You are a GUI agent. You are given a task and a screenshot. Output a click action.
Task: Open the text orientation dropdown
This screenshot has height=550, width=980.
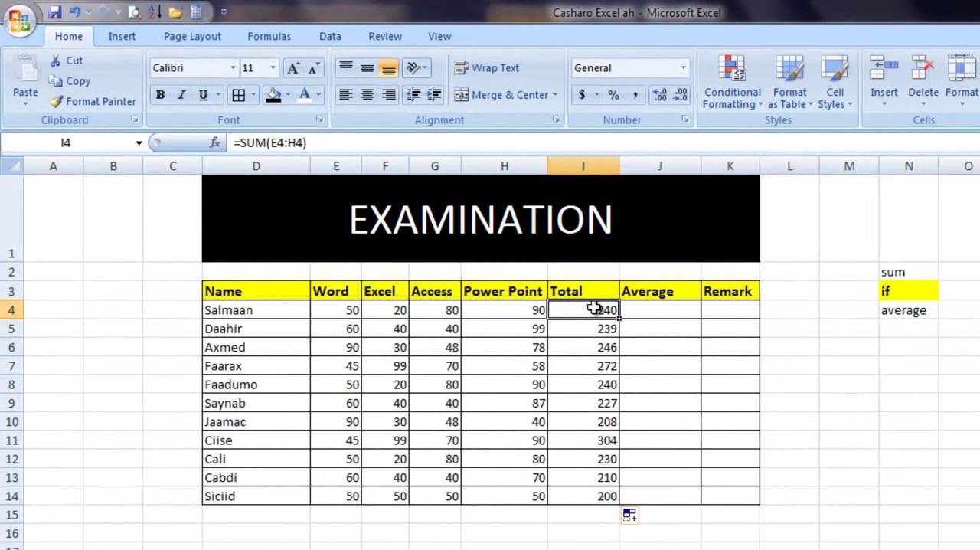(x=417, y=68)
